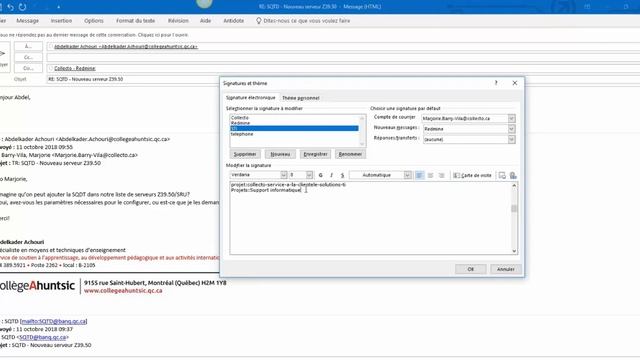The image size is (640, 360).
Task: Open the Aide ribbon tab
Action: click(x=206, y=21)
